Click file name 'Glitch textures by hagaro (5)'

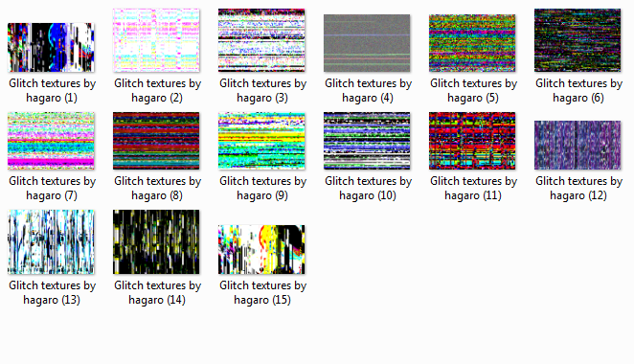[473, 91]
